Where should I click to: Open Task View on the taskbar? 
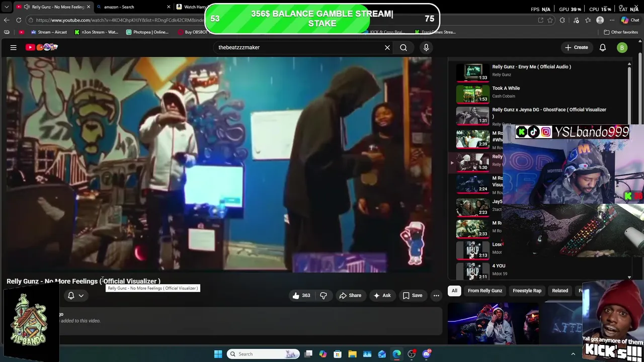click(308, 354)
